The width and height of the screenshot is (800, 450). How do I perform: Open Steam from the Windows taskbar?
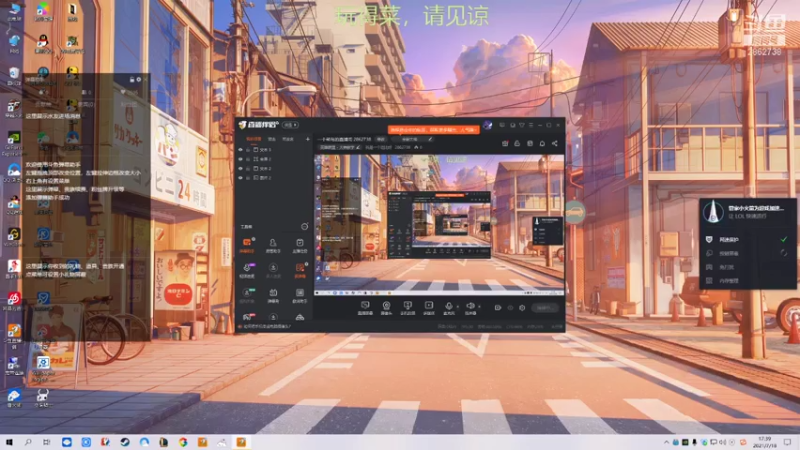tap(125, 442)
